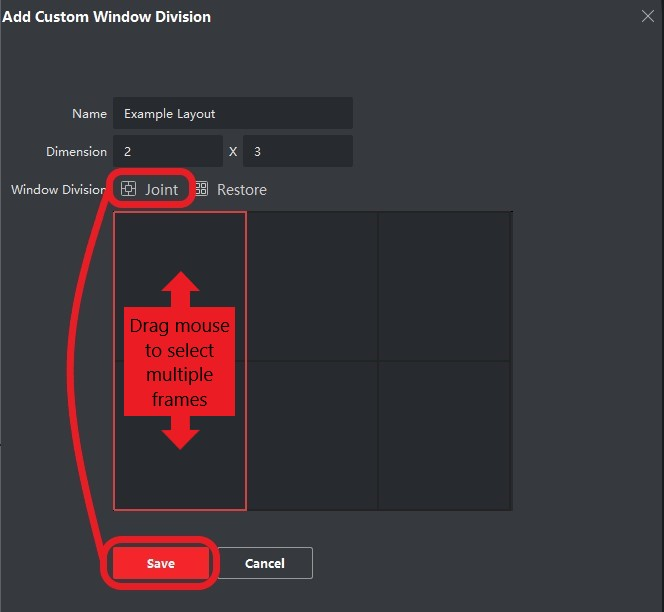Click the 'X' between dimension fields
664x612 pixels.
pyautogui.click(x=233, y=152)
